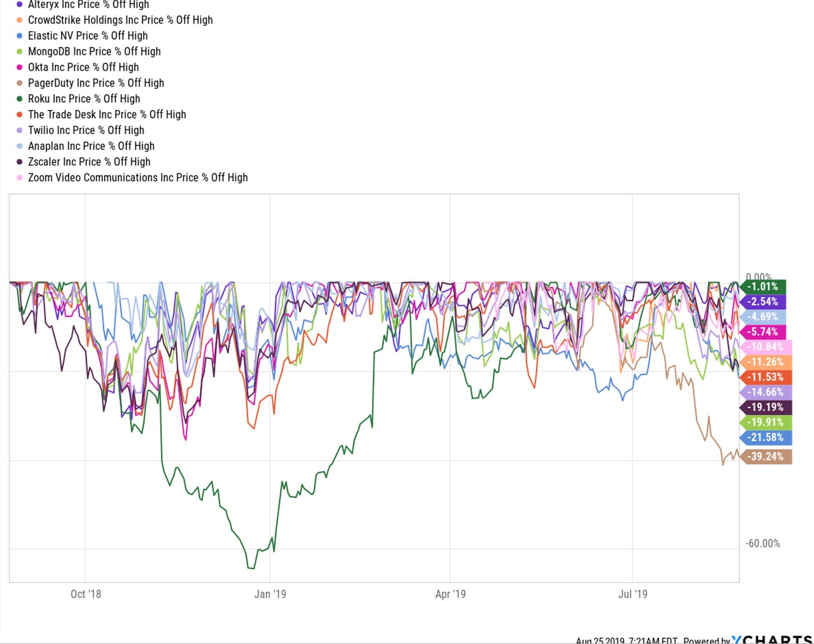Click the Anaplan Inc legend label
The height and width of the screenshot is (644, 814).
[91, 146]
